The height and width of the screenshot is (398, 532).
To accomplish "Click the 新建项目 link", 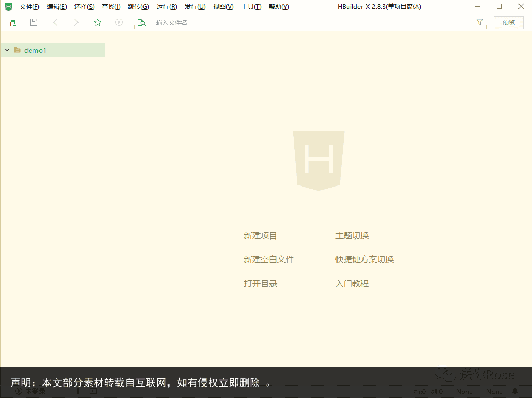I will pos(260,235).
